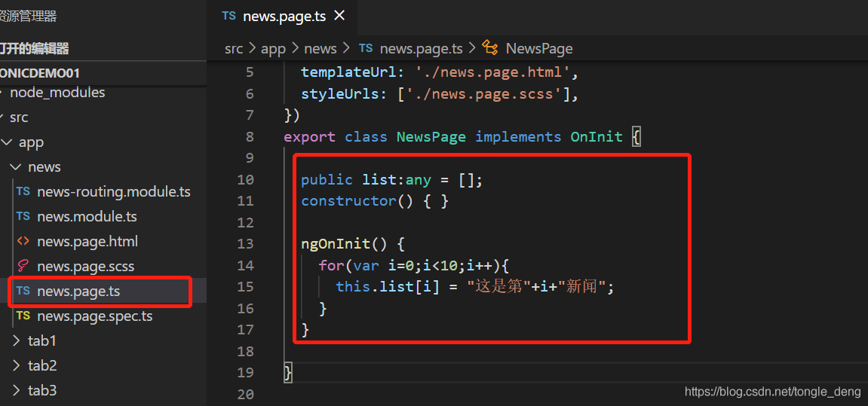Click the src breadcrumb segment
868x406 pixels.
tap(234, 48)
